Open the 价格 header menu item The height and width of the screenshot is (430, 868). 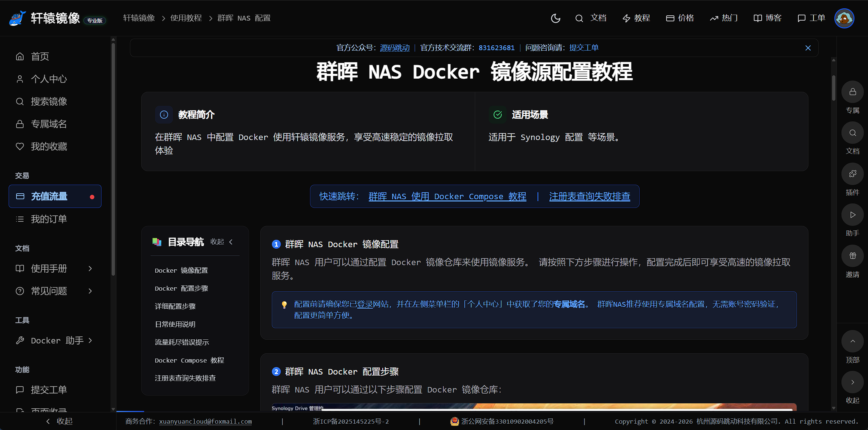[x=680, y=18]
